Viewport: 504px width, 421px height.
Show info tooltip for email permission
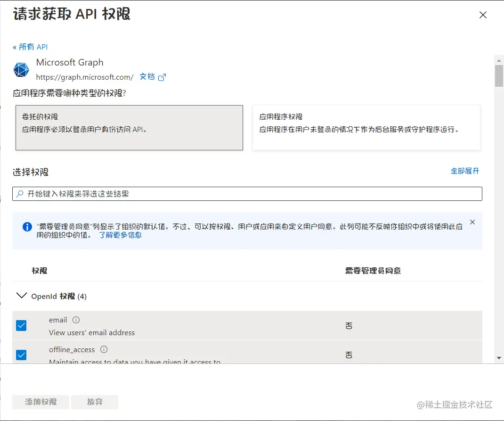[x=76, y=320]
